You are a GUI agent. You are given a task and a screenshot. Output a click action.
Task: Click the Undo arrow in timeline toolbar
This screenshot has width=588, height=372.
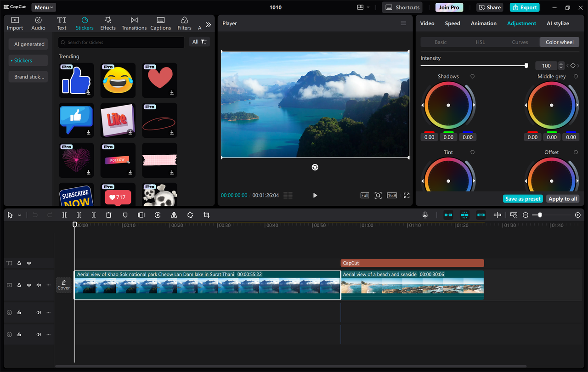coord(35,215)
